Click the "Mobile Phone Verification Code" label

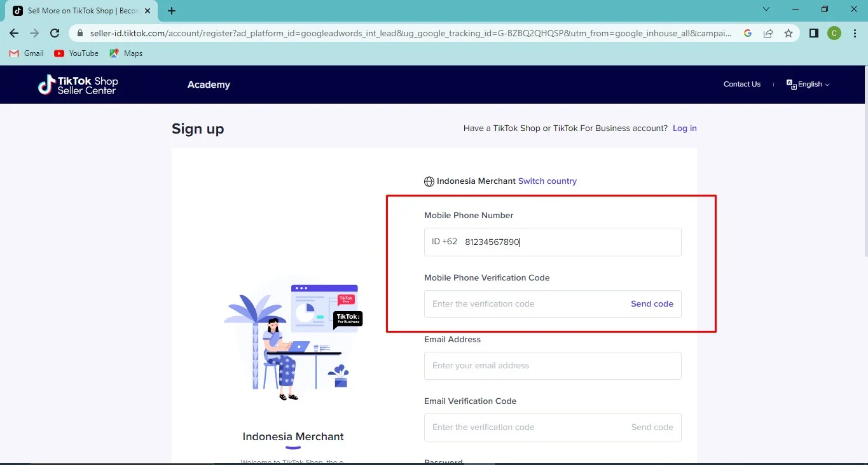tap(486, 278)
